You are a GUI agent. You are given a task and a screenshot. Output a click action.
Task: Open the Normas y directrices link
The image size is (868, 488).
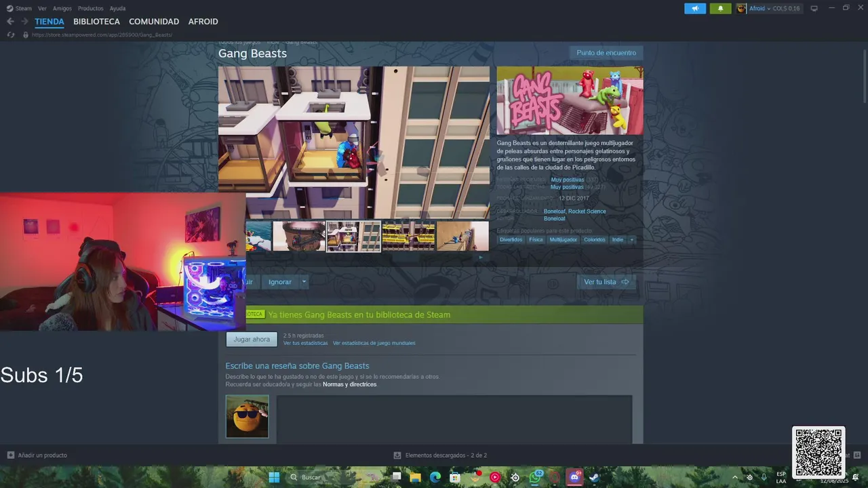(349, 384)
